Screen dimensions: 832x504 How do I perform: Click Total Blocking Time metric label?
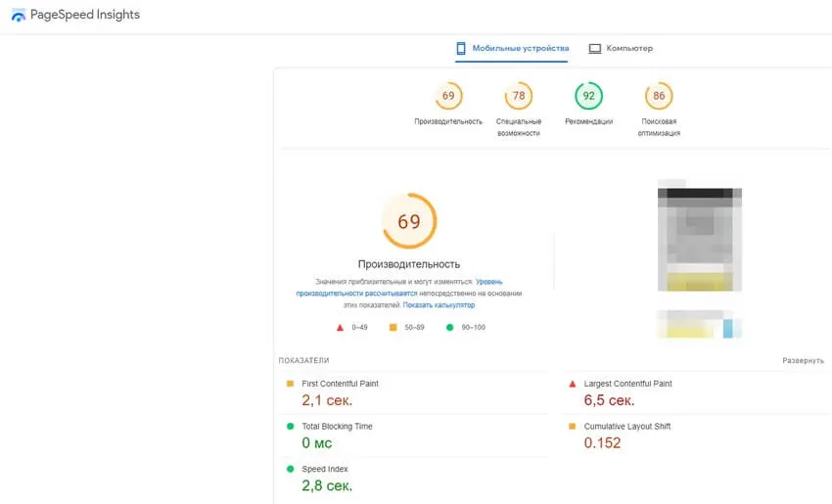[x=337, y=427]
